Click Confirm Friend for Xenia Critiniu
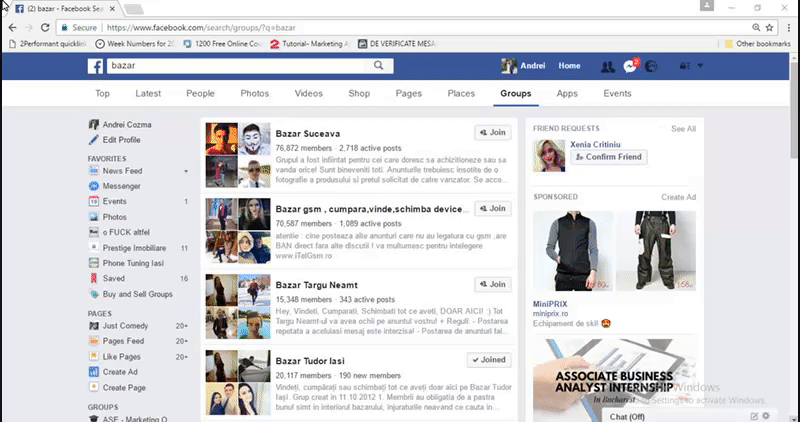The width and height of the screenshot is (800, 422). click(608, 157)
